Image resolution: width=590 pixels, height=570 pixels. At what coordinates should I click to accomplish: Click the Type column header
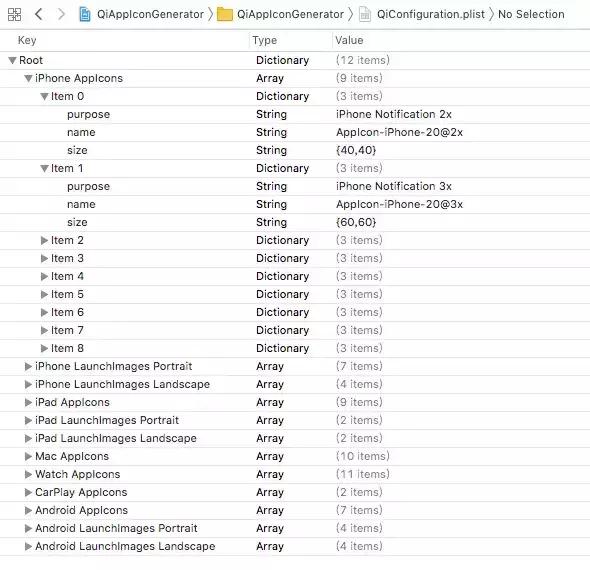click(x=265, y=40)
